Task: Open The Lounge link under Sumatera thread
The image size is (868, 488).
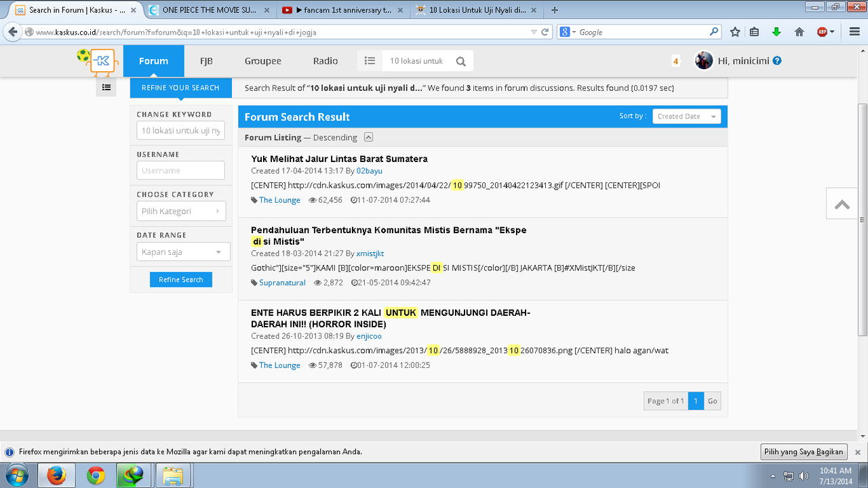Action: point(279,200)
